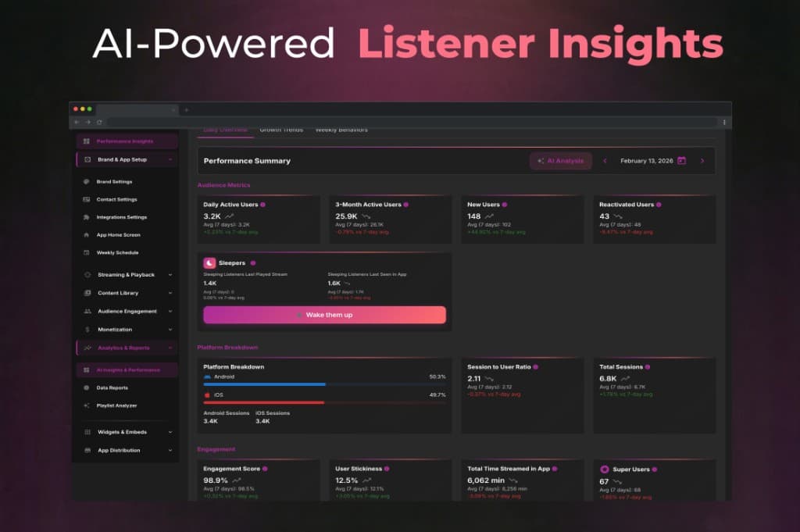Expand Widgets & Embeds chevron
The height and width of the screenshot is (532, 800).
point(170,432)
